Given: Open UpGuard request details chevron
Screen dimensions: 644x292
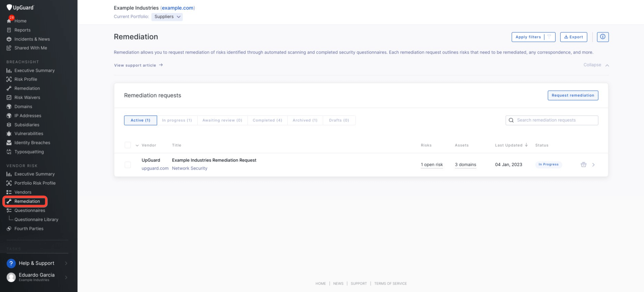Looking at the screenshot, I should click(593, 165).
